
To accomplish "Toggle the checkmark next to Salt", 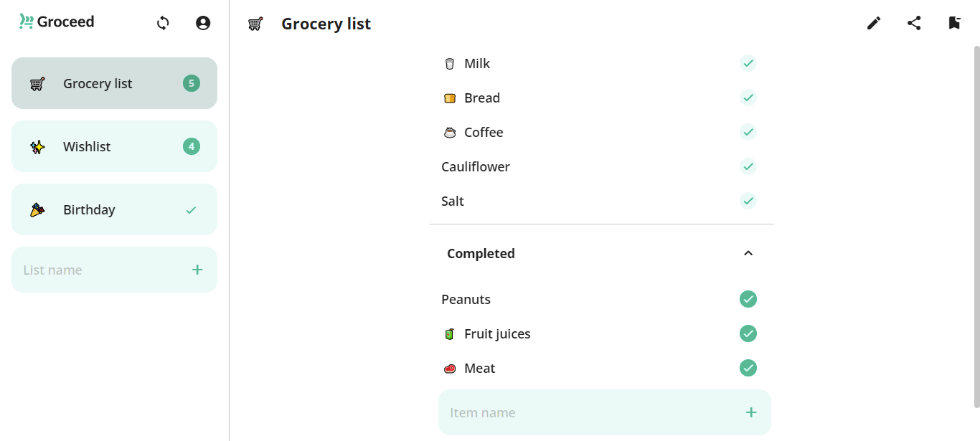I will coord(748,201).
